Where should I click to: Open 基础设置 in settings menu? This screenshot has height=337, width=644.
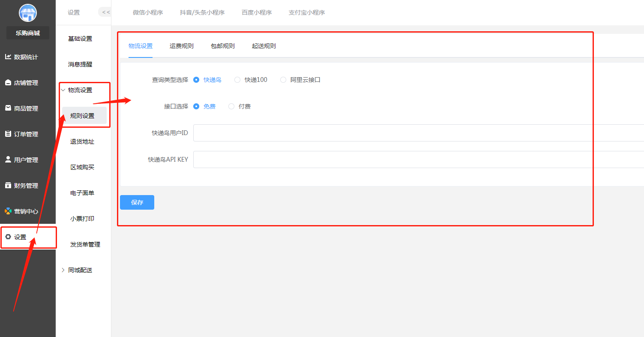coord(80,39)
